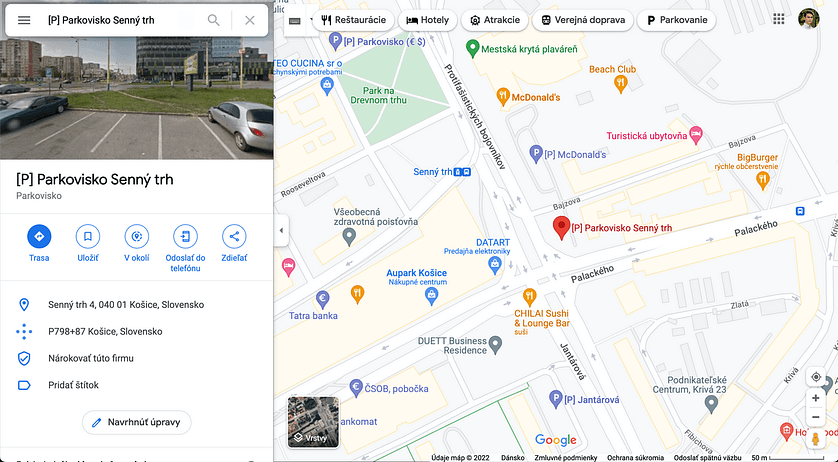The height and width of the screenshot is (462, 838).
Task: Select the Hotely category chip
Action: point(428,20)
